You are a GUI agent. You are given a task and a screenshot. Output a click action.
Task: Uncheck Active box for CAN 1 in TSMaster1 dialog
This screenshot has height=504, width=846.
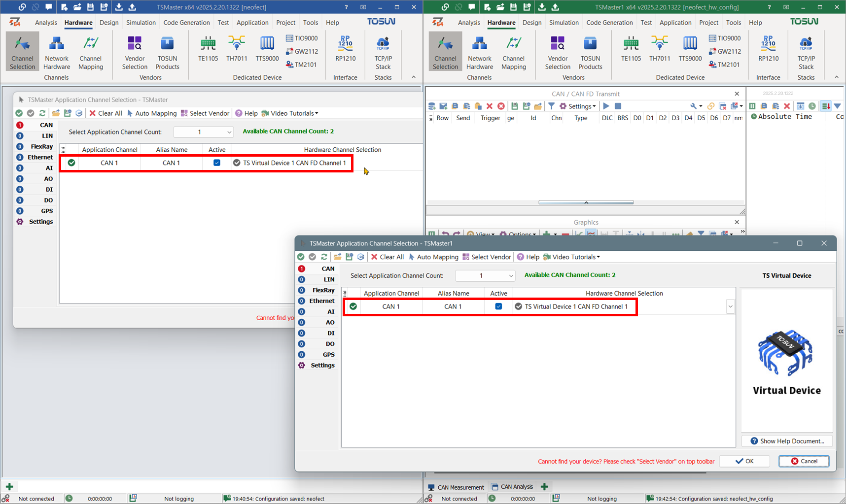coord(498,306)
